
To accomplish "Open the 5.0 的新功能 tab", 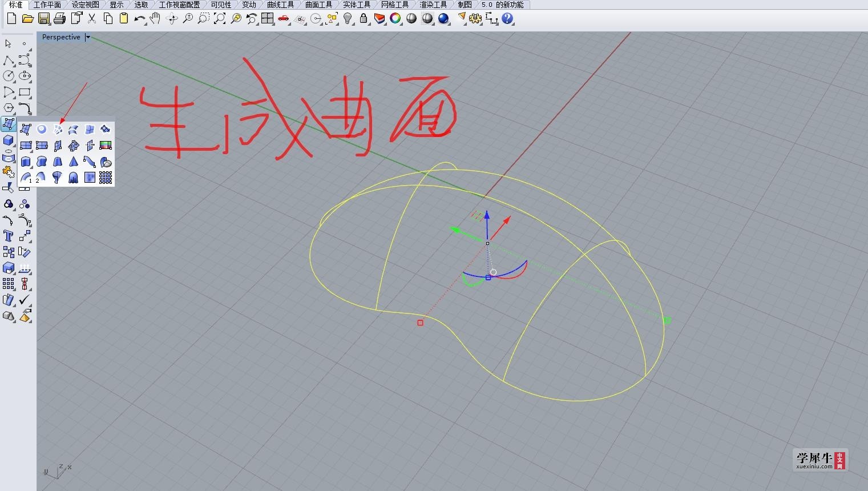I will [x=502, y=5].
